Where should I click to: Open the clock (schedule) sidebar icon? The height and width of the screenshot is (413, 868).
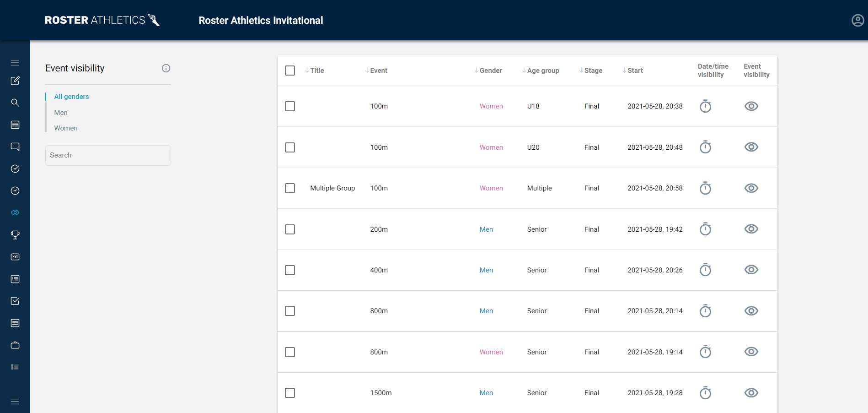pyautogui.click(x=15, y=191)
